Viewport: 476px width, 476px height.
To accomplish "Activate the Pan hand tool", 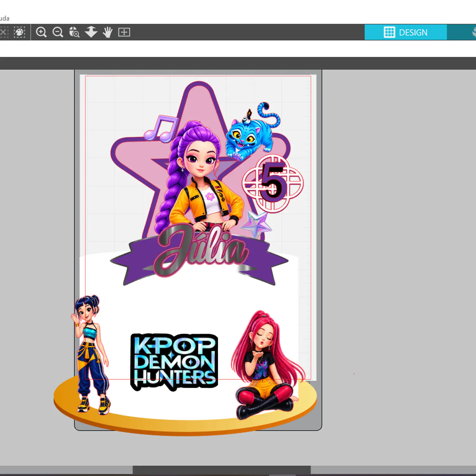I will click(108, 32).
